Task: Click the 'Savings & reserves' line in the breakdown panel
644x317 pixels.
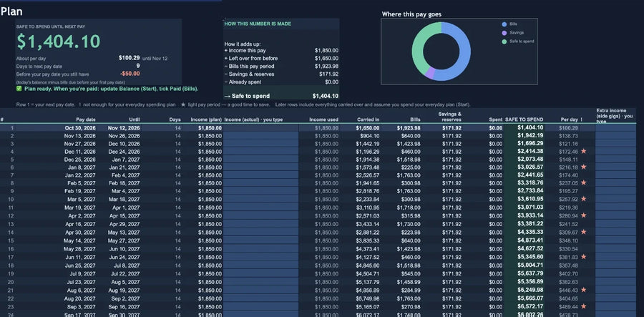Action: click(281, 74)
